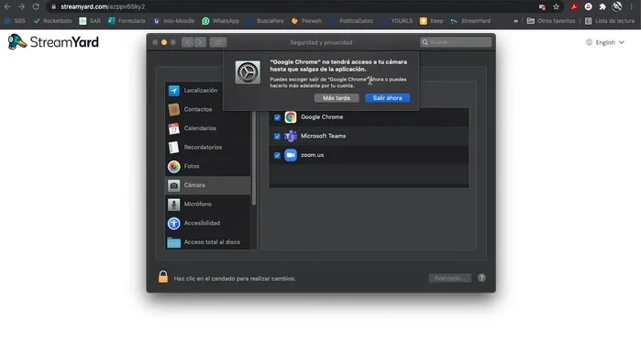
Task: Click the padlock to allow changes
Action: 163,277
